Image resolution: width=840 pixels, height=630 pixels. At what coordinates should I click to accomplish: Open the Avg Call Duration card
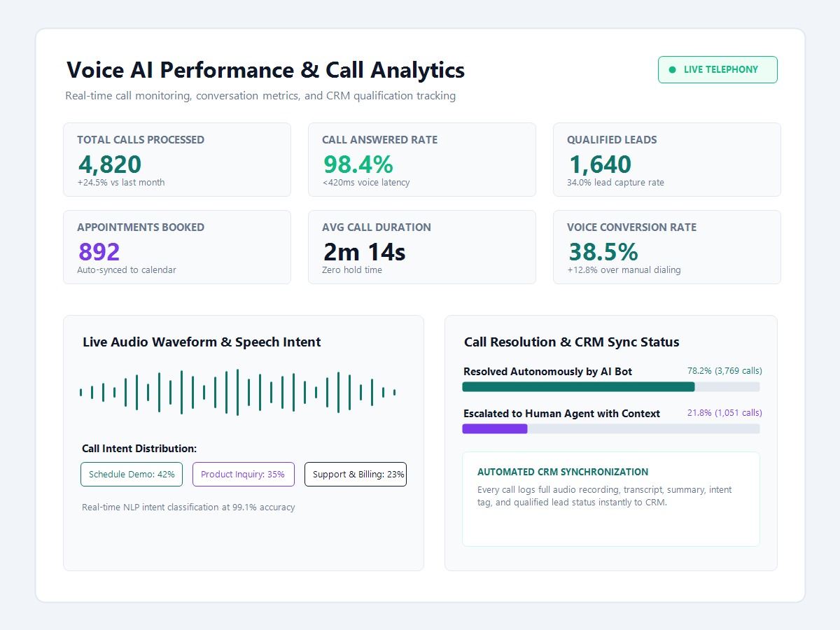[422, 247]
